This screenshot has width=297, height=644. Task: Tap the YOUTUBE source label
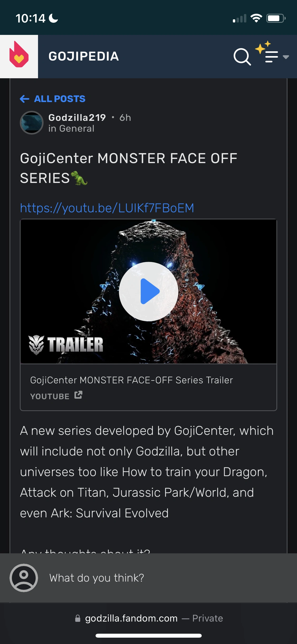coord(50,396)
